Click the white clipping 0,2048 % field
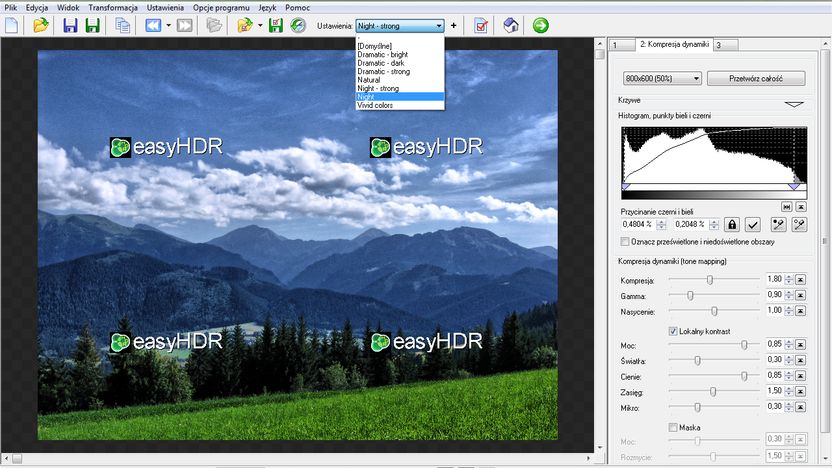The width and height of the screenshot is (832, 468). pyautogui.click(x=692, y=224)
